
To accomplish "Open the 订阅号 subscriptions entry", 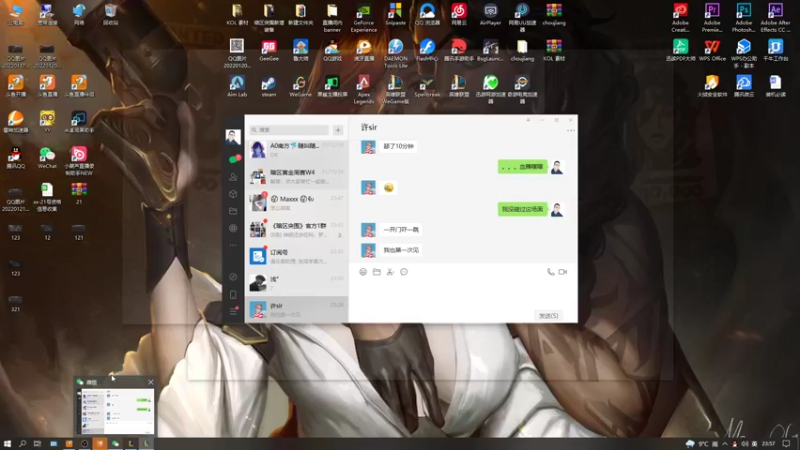I will [x=296, y=256].
